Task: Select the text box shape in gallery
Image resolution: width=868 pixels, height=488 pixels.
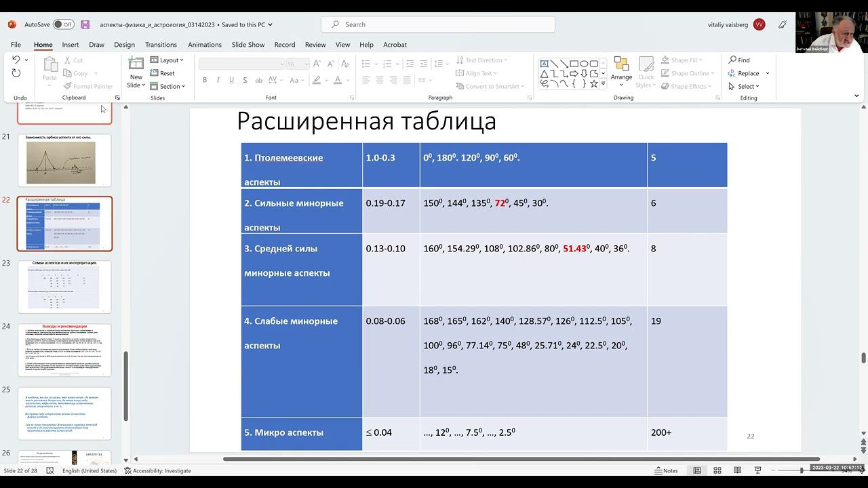Action: (x=545, y=64)
